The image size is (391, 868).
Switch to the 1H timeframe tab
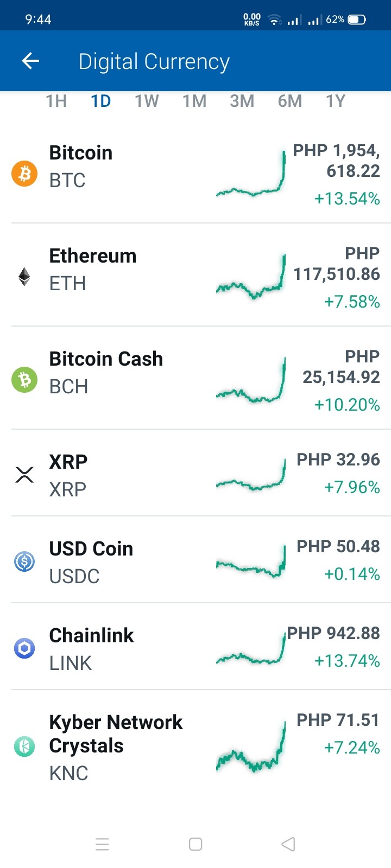[x=56, y=101]
